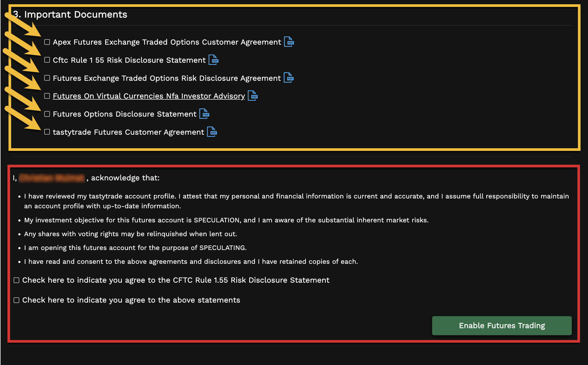Click the Enable Futures Trading button

[502, 326]
